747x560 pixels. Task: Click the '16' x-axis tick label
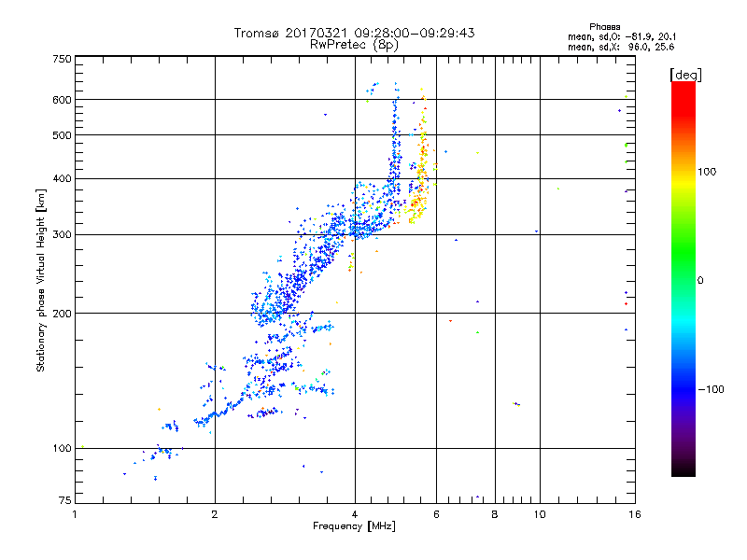(635, 514)
